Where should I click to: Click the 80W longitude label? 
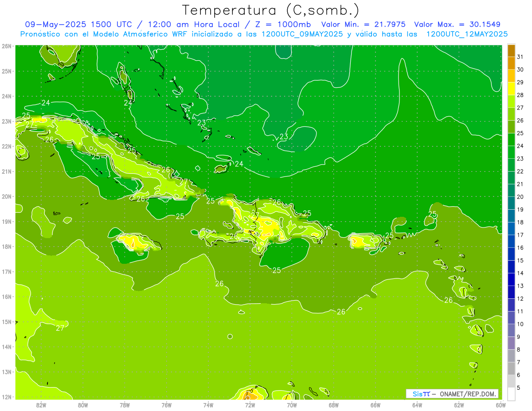[x=83, y=405]
